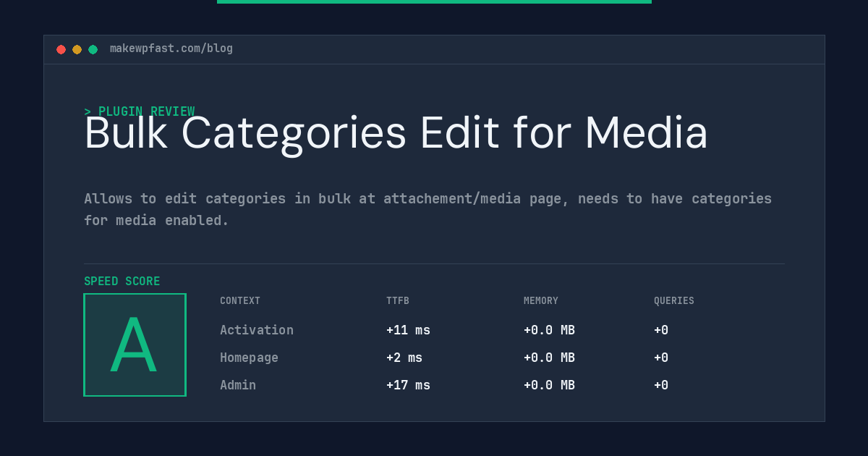Click the Activation queries value +0

pos(661,330)
